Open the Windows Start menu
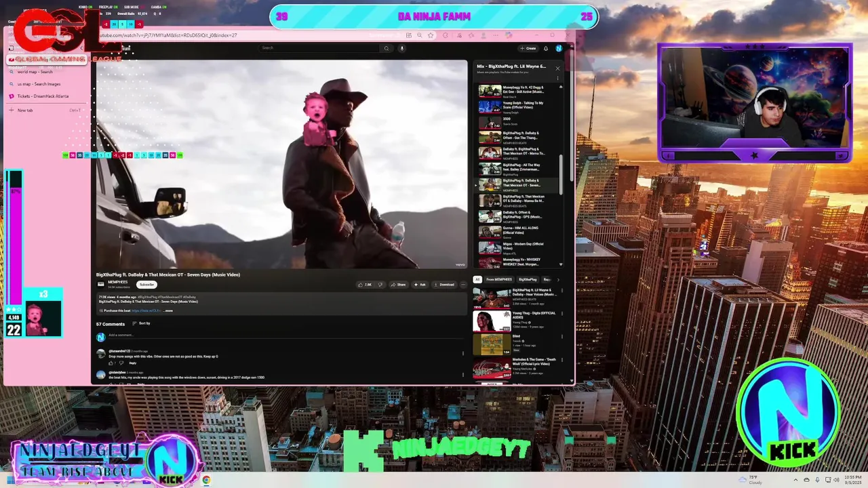This screenshot has height=488, width=868. pos(11,481)
